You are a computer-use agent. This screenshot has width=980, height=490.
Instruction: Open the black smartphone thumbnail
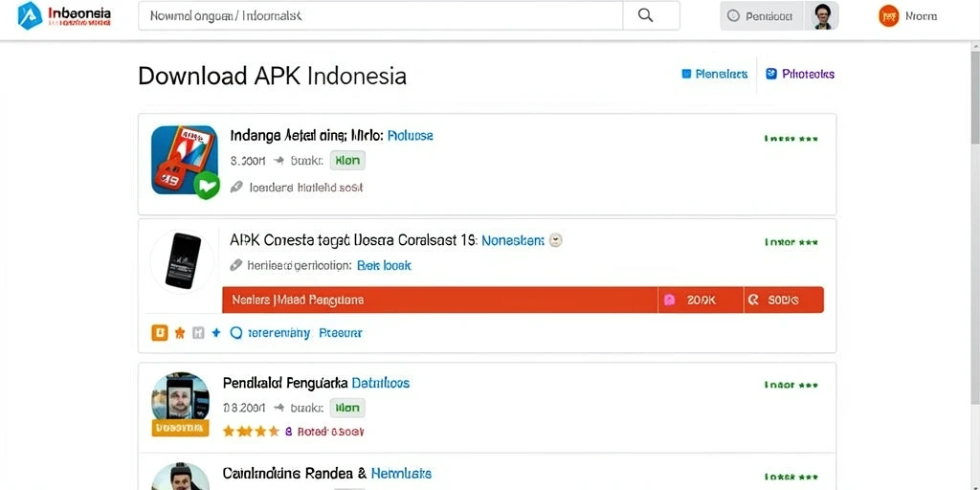point(183,260)
